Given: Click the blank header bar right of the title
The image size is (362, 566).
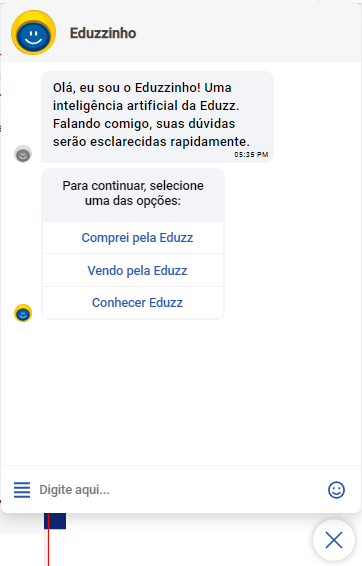Looking at the screenshot, I should (249, 33).
